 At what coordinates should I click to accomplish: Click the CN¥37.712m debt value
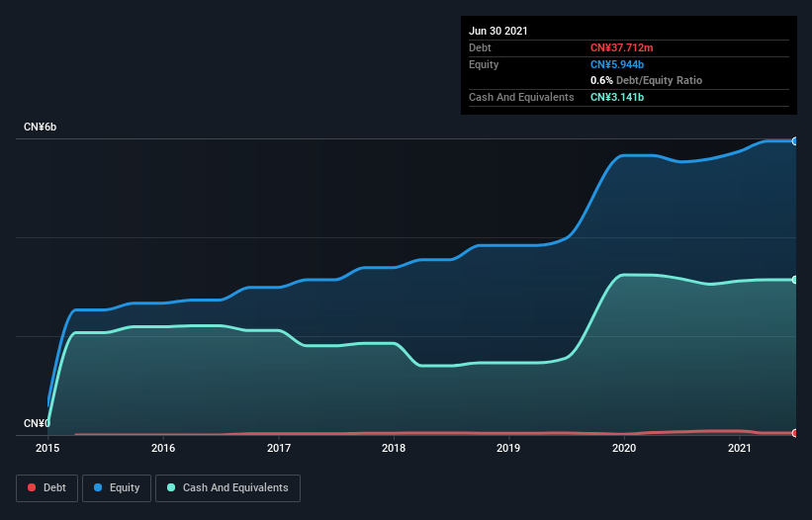click(621, 47)
